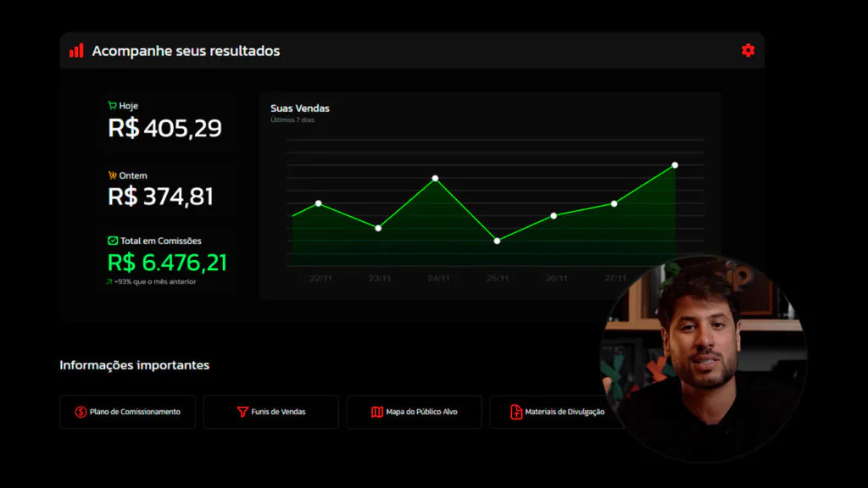Click the presenter's circular webcam thumbnail
The width and height of the screenshot is (868, 488).
(703, 358)
